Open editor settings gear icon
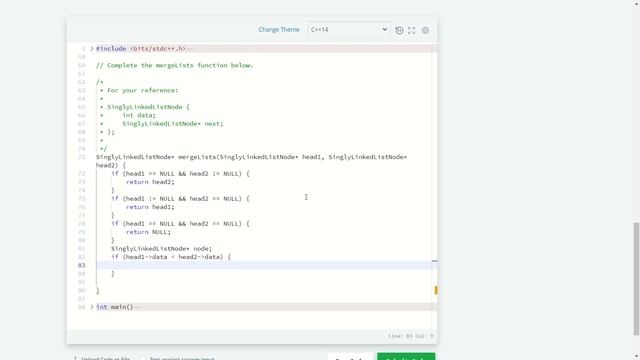This screenshot has width=640, height=360. (x=425, y=30)
